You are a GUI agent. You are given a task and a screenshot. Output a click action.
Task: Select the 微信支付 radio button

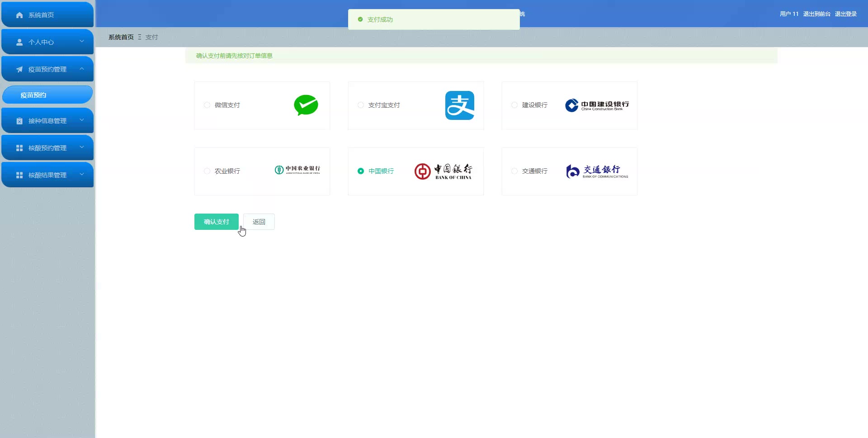tap(207, 105)
